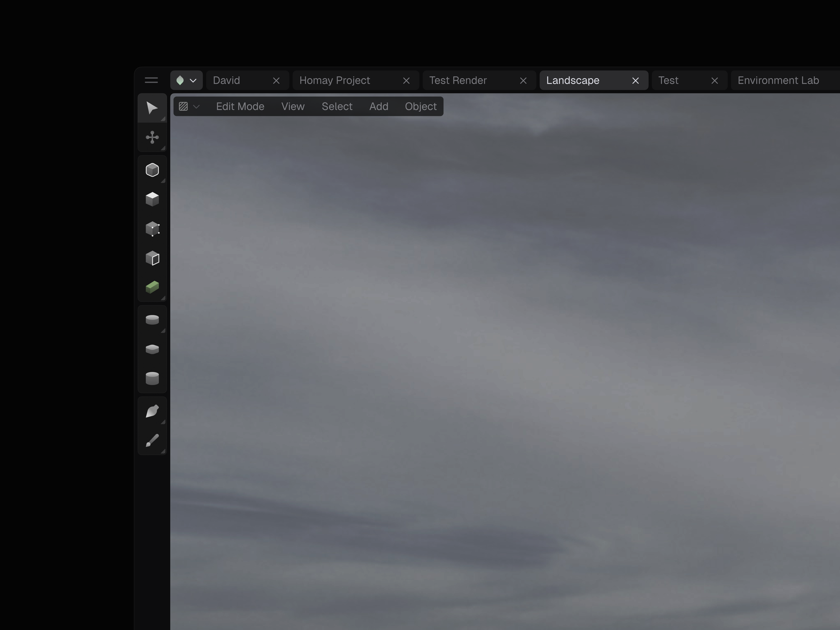Open the Select menu

(337, 107)
